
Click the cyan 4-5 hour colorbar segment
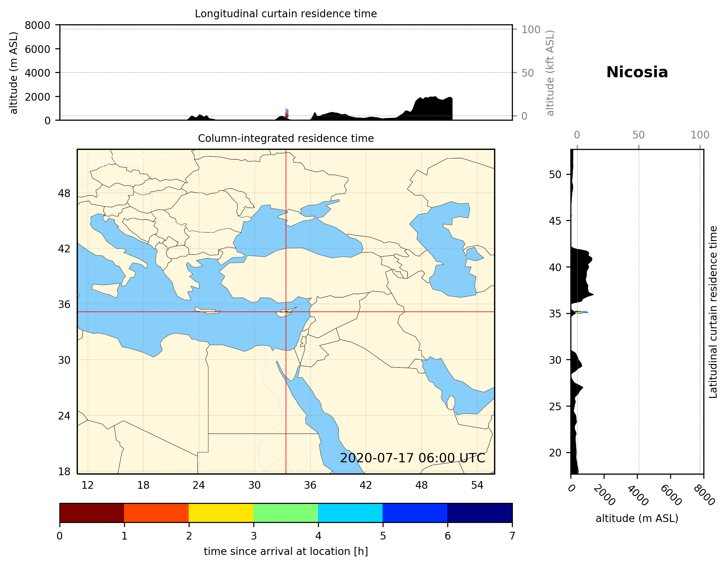(x=350, y=513)
